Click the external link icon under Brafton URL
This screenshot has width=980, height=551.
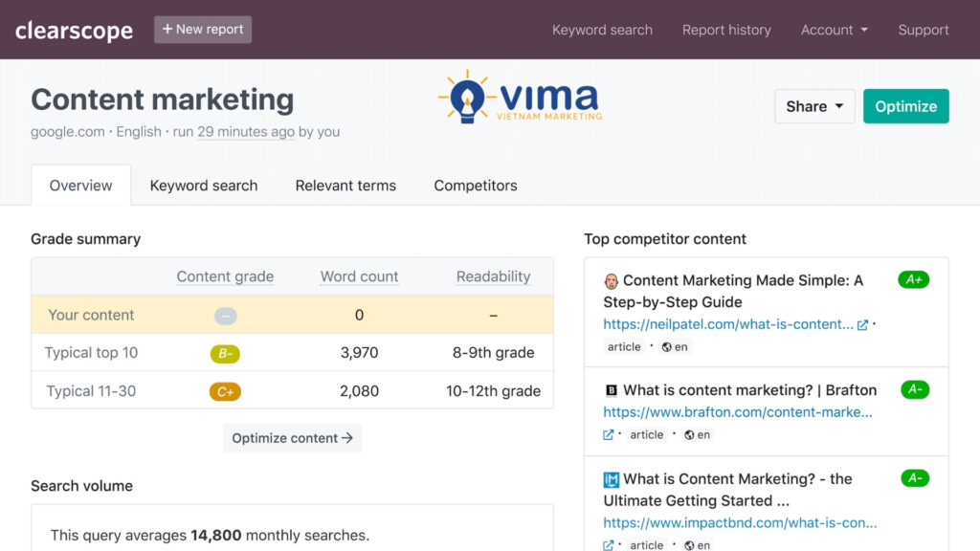(x=609, y=434)
